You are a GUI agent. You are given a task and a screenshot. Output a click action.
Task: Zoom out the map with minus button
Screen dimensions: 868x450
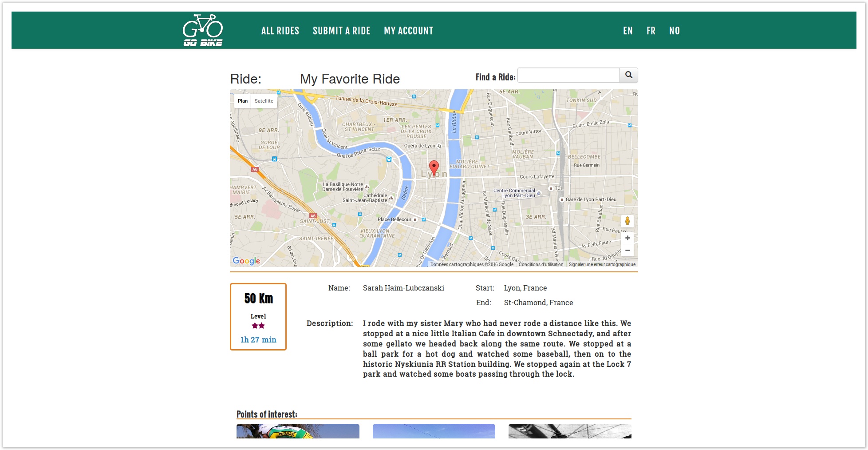click(627, 250)
